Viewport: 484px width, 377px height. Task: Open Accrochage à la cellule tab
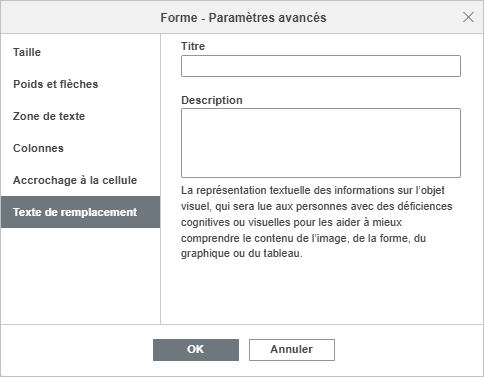tap(80, 180)
